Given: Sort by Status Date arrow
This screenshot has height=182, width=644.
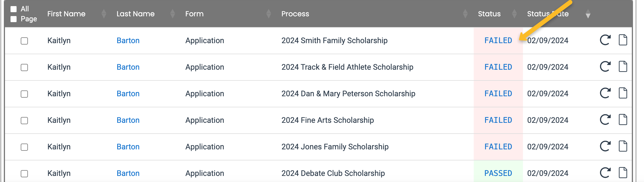Looking at the screenshot, I should coord(588,14).
